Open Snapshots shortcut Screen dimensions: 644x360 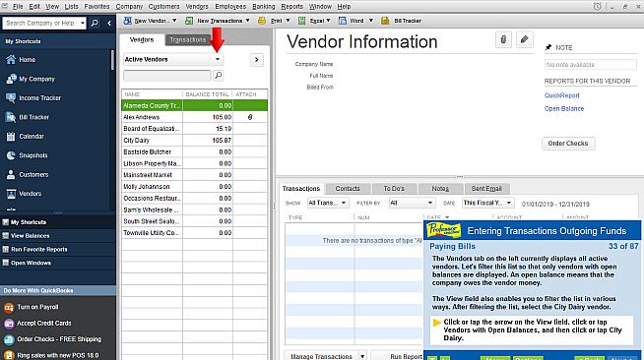[27, 155]
